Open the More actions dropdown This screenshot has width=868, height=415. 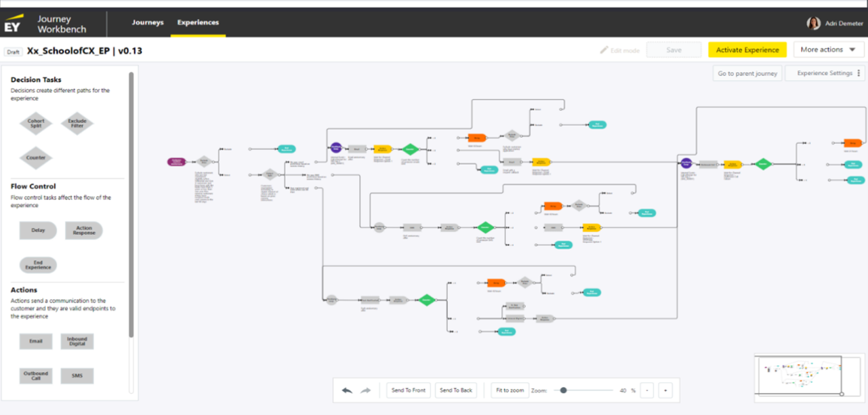[x=828, y=50]
